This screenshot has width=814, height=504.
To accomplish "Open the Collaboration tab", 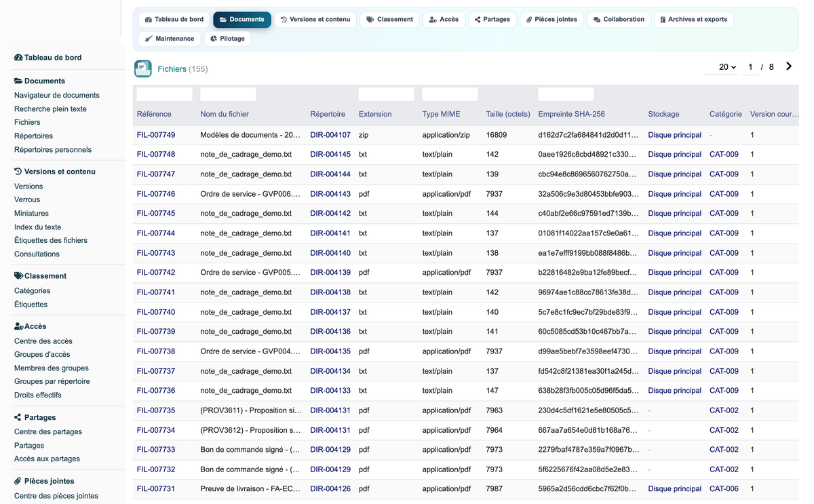I will [x=619, y=20].
